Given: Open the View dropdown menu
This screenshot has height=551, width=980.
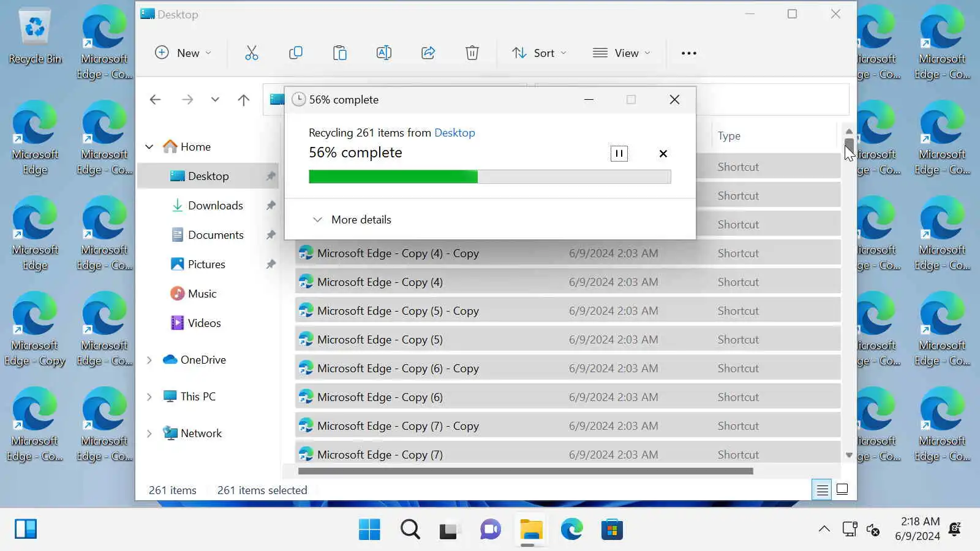Looking at the screenshot, I should pyautogui.click(x=621, y=53).
